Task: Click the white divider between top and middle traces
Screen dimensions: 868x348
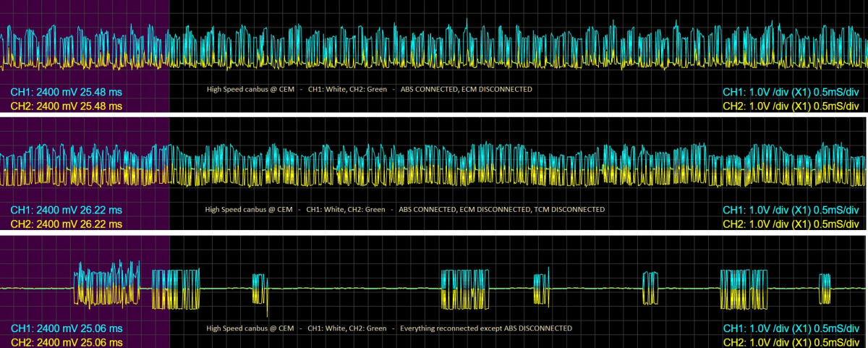Action: pos(434,114)
